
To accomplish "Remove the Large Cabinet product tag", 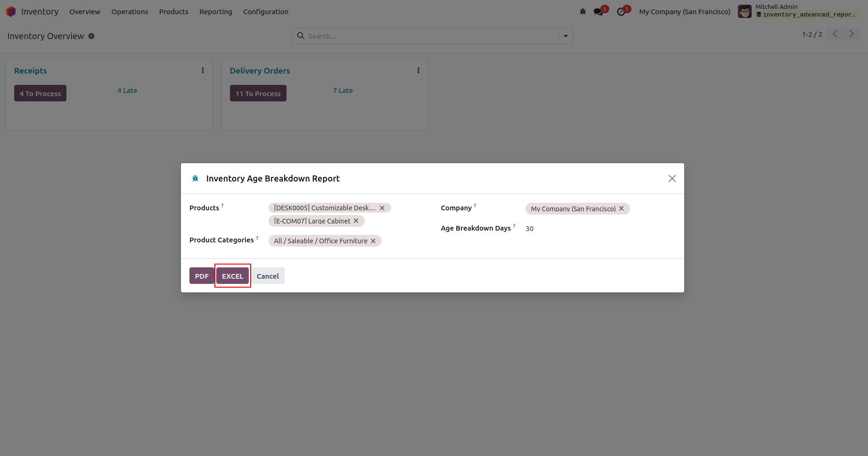I will 356,221.
